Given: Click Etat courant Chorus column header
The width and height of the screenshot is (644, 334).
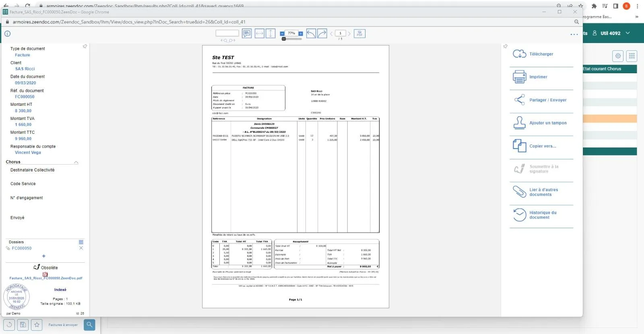Looking at the screenshot, I should click(x=609, y=69).
